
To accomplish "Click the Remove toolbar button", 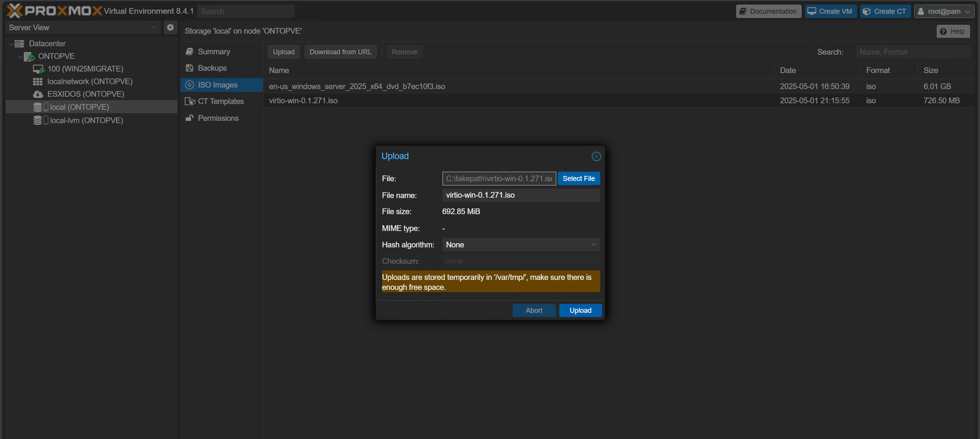I will coord(404,52).
